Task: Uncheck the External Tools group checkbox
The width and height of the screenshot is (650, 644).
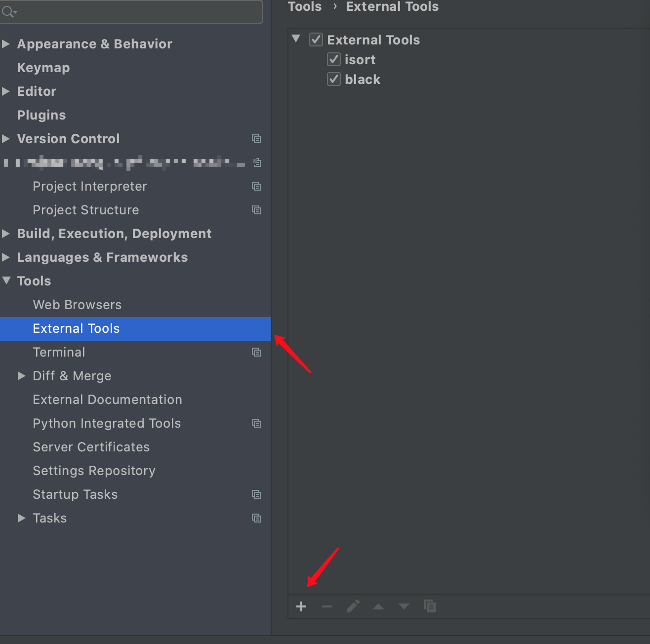Action: [316, 40]
